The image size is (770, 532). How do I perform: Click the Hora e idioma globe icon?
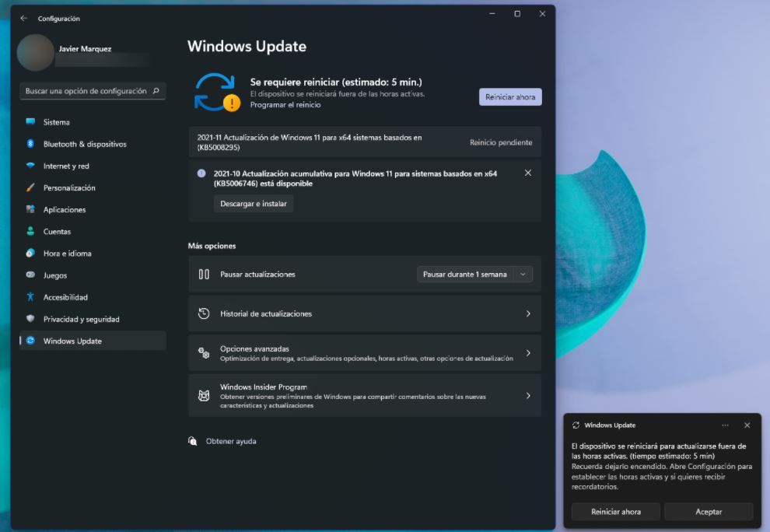(x=30, y=253)
